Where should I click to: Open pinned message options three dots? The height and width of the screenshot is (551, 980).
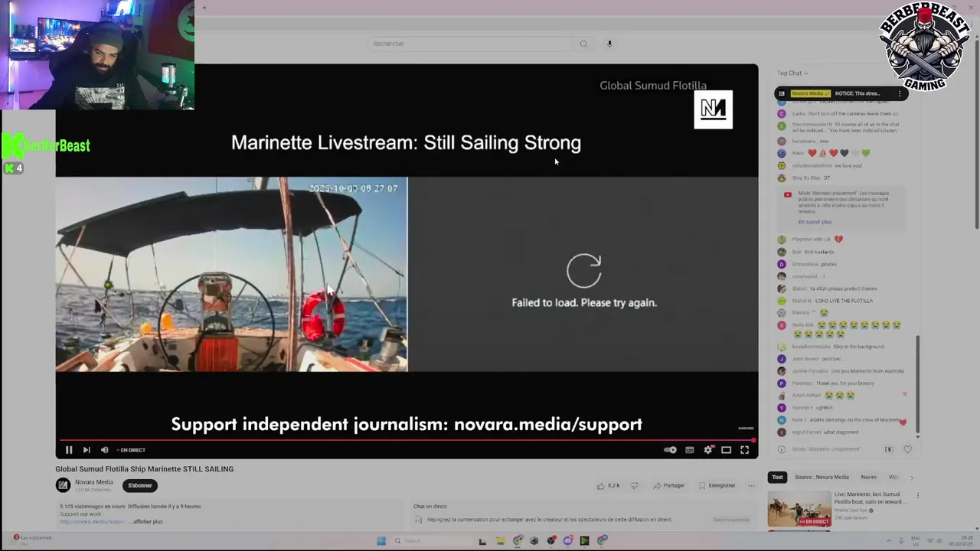point(900,93)
